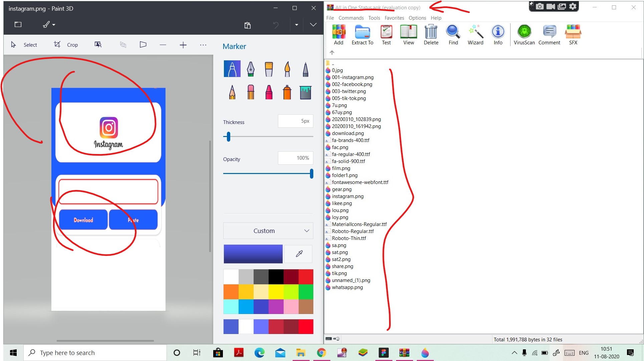Viewport: 644px width, 361px height.
Task: Open Chrome from the taskbar
Action: pyautogui.click(x=321, y=353)
